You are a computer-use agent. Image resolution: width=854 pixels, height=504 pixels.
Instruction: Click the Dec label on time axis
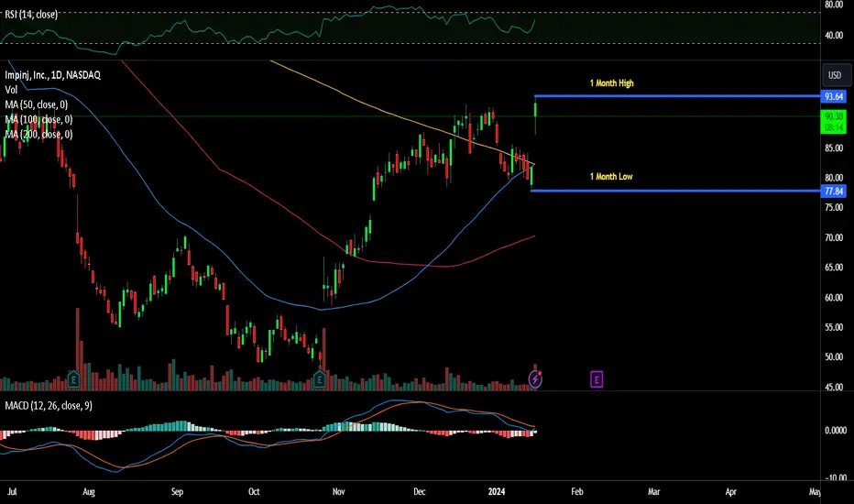point(420,491)
